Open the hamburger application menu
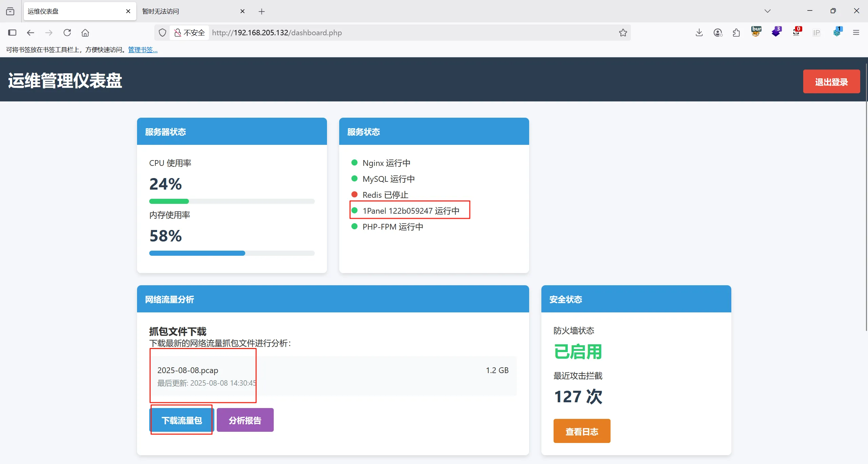Screen dimensions: 868x464 (x=856, y=33)
